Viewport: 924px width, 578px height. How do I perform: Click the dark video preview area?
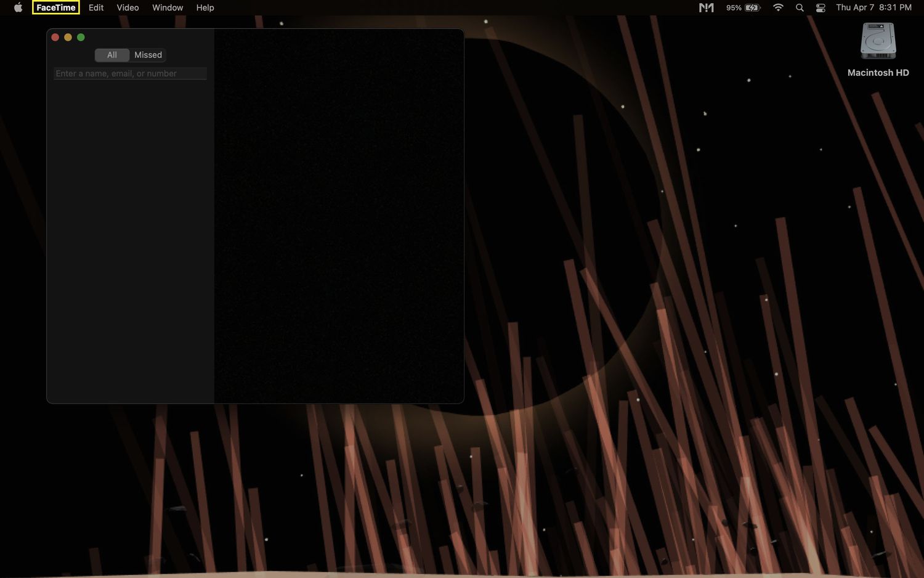(339, 216)
